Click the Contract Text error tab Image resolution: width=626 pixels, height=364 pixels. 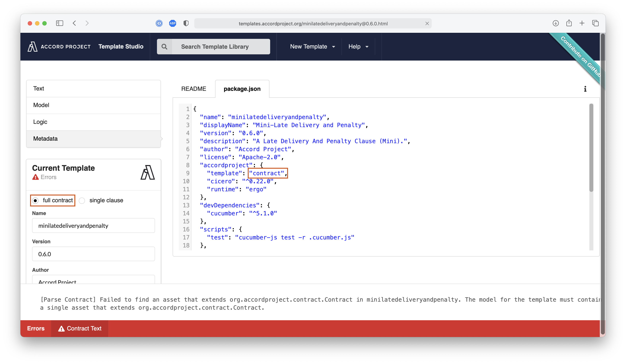click(x=80, y=328)
